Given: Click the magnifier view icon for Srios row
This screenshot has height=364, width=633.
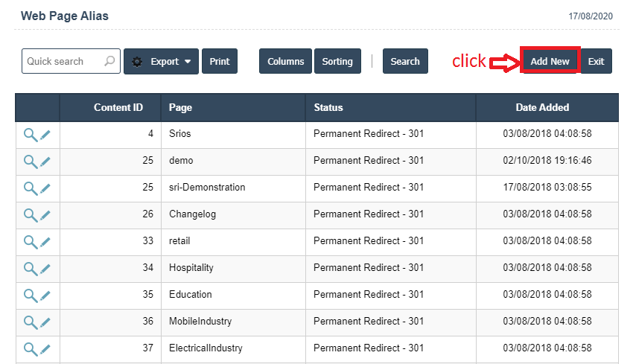Looking at the screenshot, I should (31, 134).
